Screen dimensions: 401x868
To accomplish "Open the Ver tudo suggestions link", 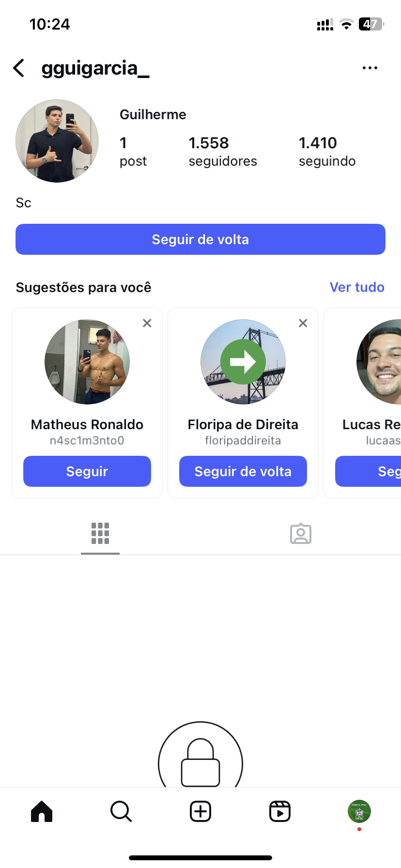I will [357, 287].
